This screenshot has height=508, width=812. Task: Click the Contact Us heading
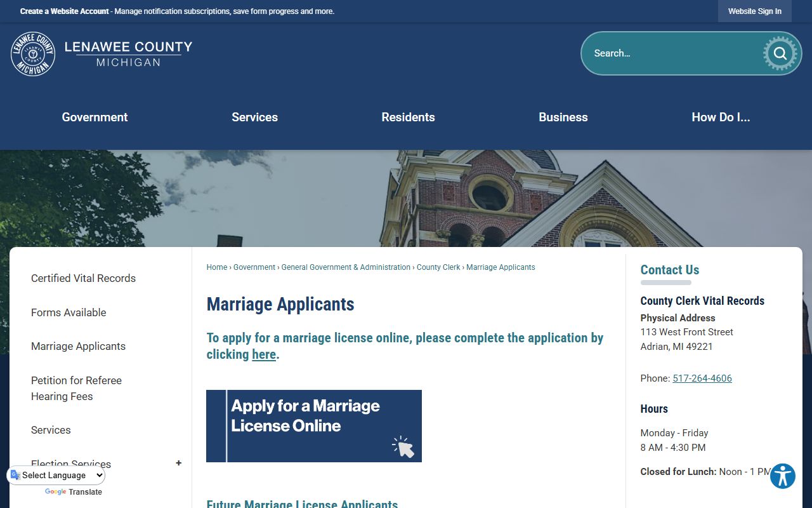click(670, 270)
